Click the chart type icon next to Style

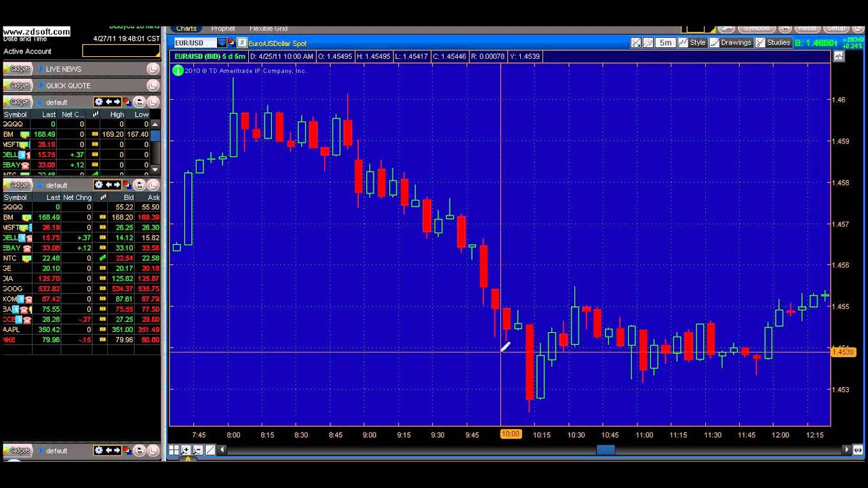click(x=683, y=43)
